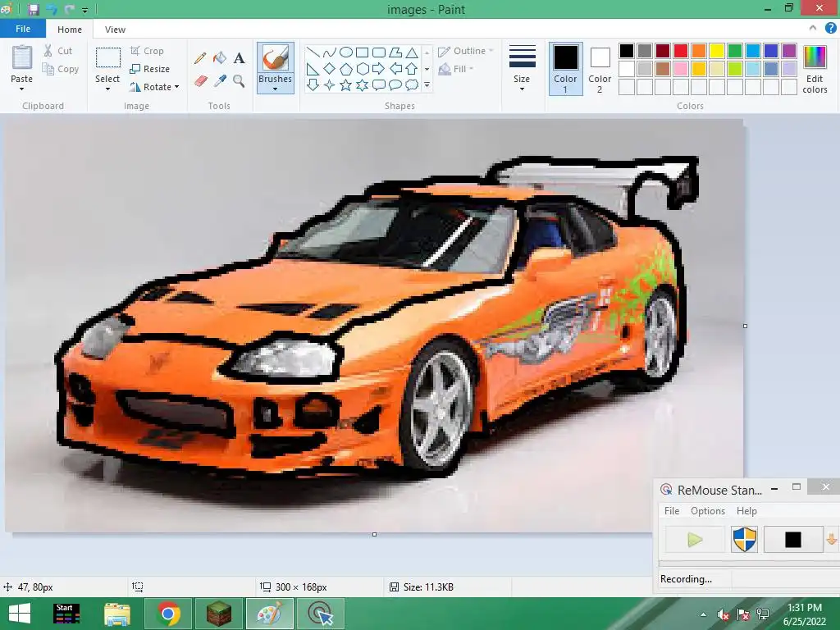Click the Undo arrow in title bar
Image resolution: width=840 pixels, height=630 pixels.
tap(52, 9)
